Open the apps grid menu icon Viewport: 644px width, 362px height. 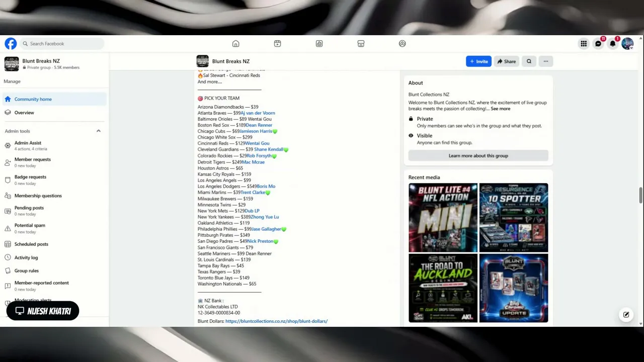584,44
